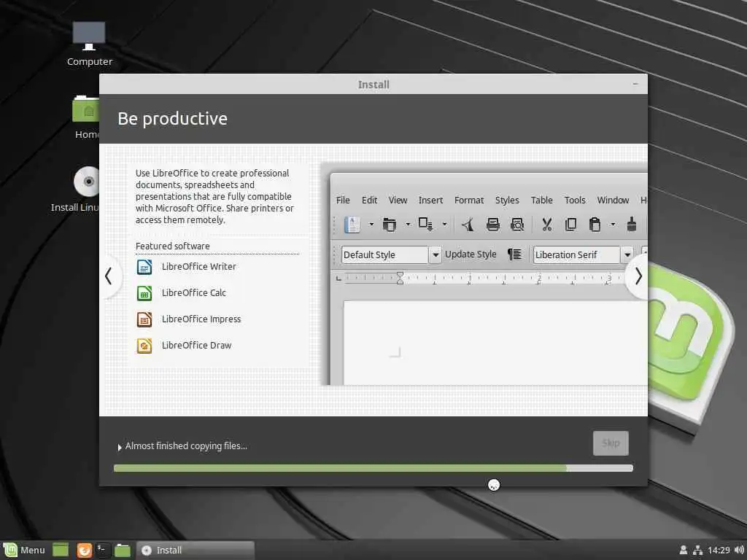Click the user applet tray icon
The image size is (747, 560).
683,550
